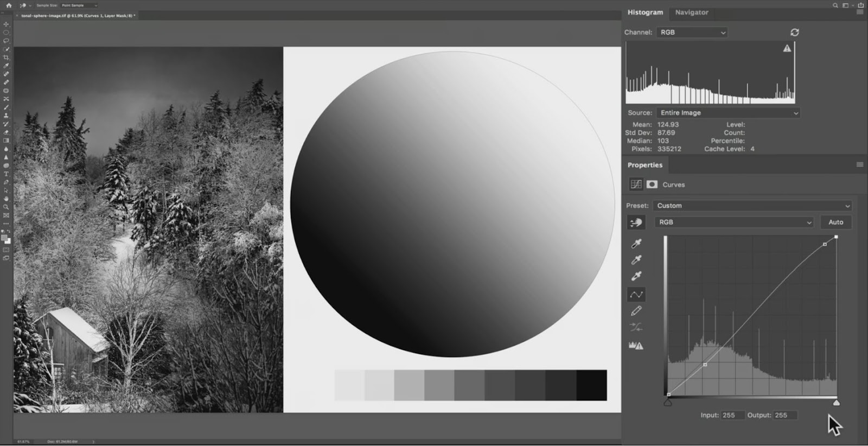Image resolution: width=868 pixels, height=446 pixels.
Task: Click the white point input slider triangle
Action: (837, 403)
